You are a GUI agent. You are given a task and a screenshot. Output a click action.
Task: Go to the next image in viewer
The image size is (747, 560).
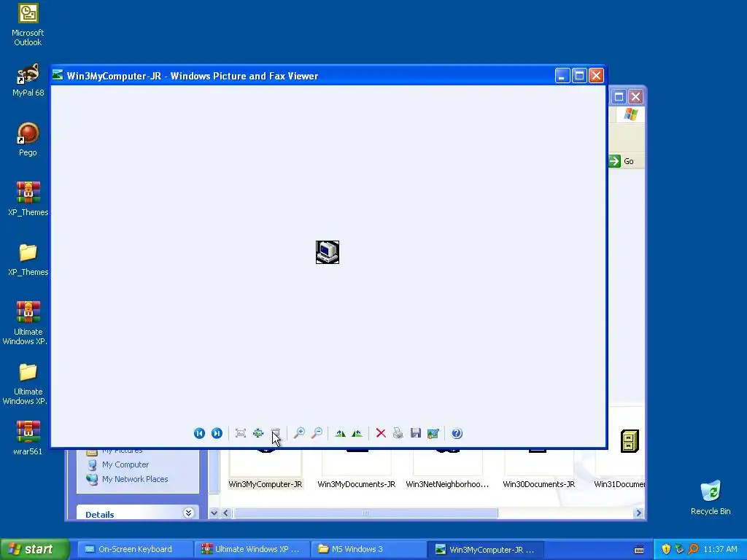(217, 433)
